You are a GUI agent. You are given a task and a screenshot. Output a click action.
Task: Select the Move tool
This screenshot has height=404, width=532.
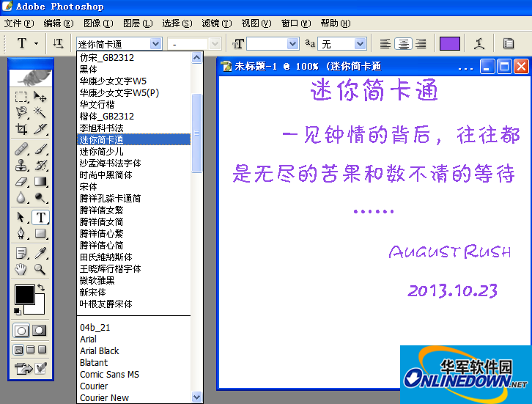(40, 97)
